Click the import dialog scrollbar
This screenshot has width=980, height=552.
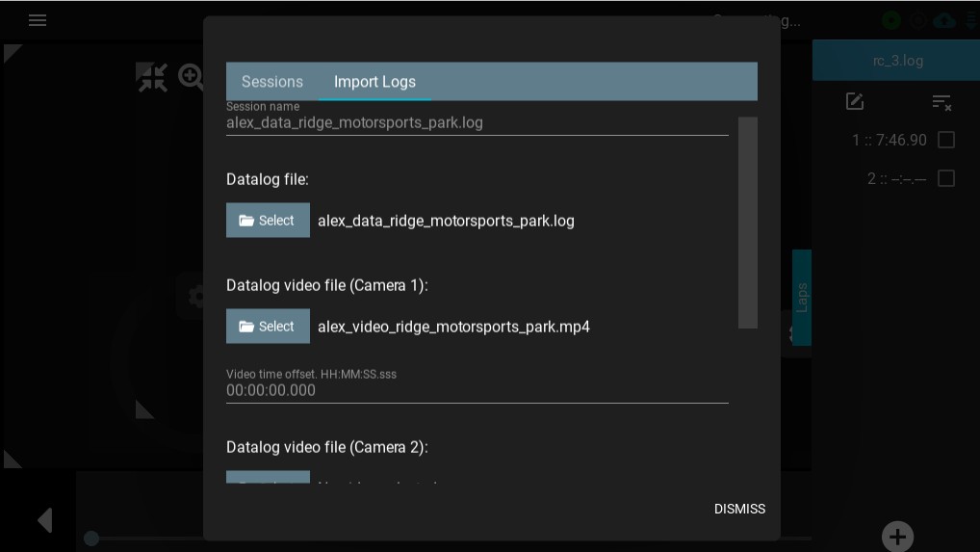pos(747,223)
